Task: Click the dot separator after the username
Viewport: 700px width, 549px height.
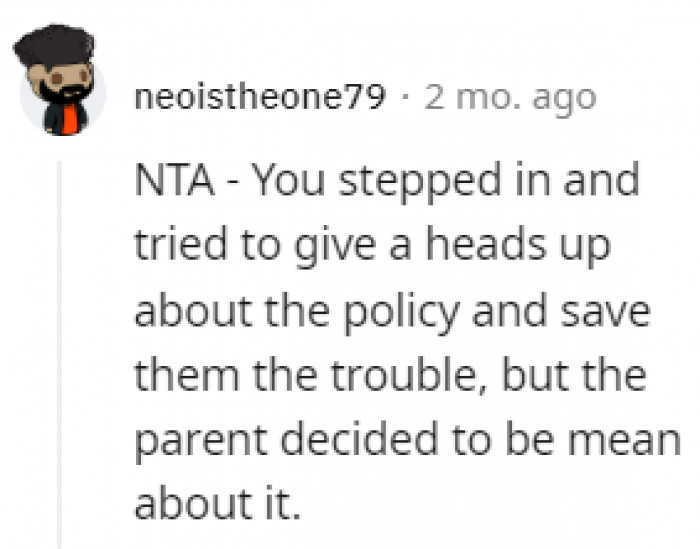Action: (x=404, y=98)
